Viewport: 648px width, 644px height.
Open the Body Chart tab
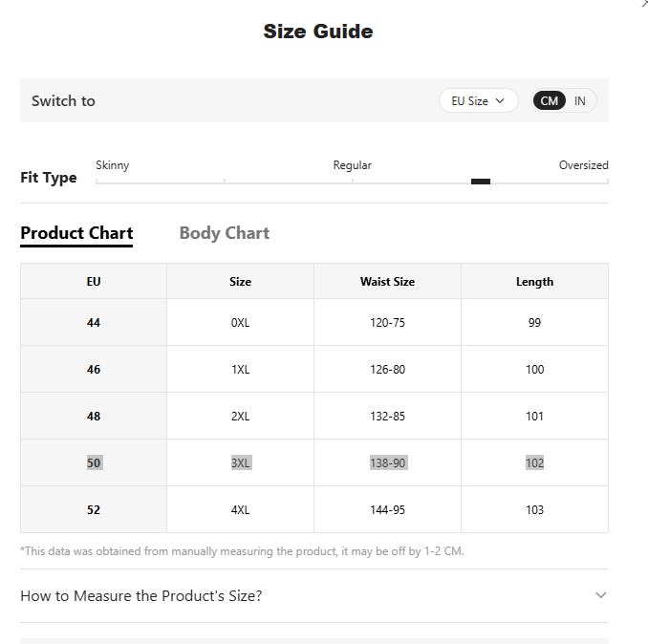tap(224, 233)
